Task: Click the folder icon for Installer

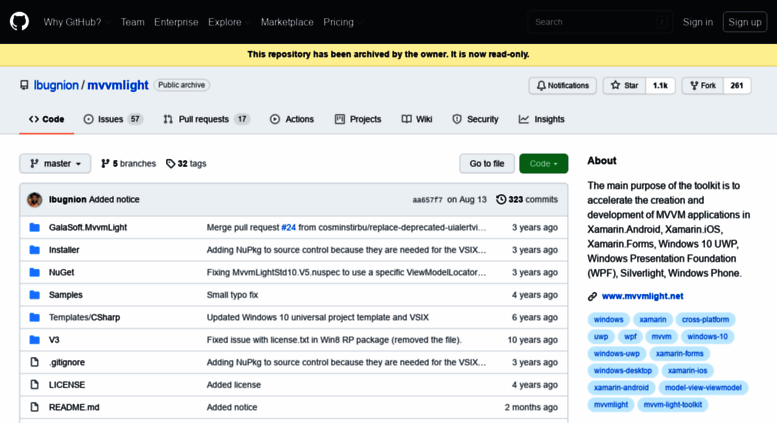Action: 34,250
